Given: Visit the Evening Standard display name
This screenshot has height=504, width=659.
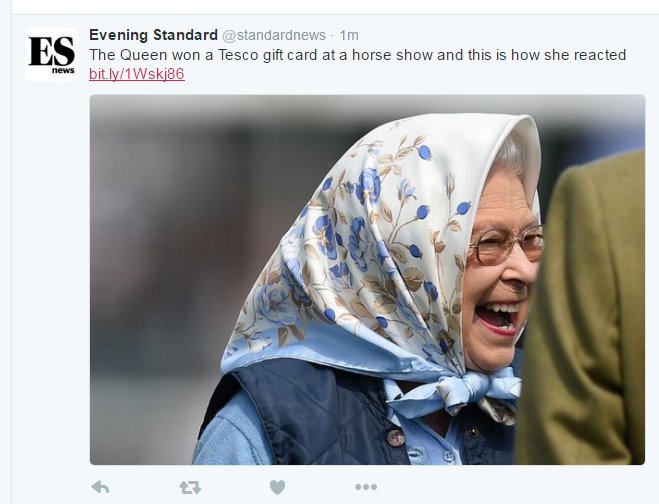Looking at the screenshot, I should point(153,35).
